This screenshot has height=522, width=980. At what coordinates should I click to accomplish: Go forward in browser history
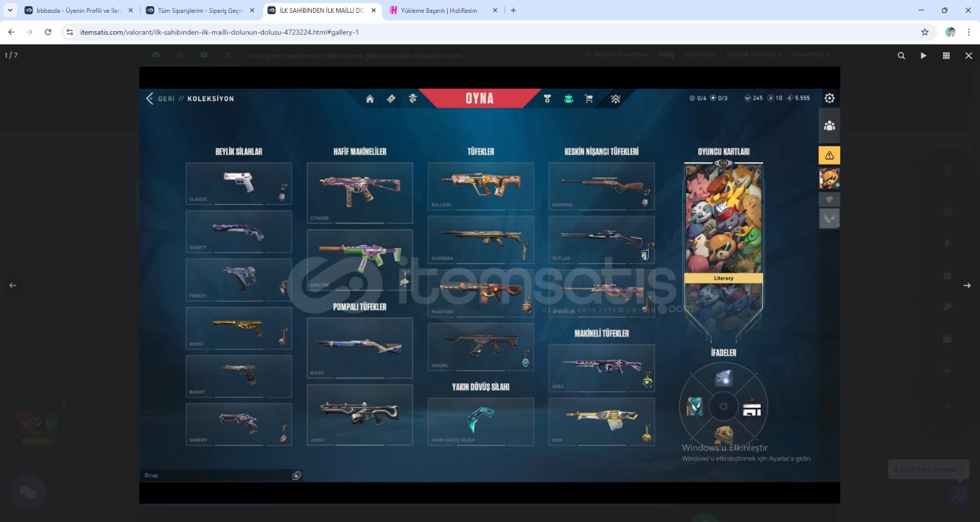click(x=29, y=32)
